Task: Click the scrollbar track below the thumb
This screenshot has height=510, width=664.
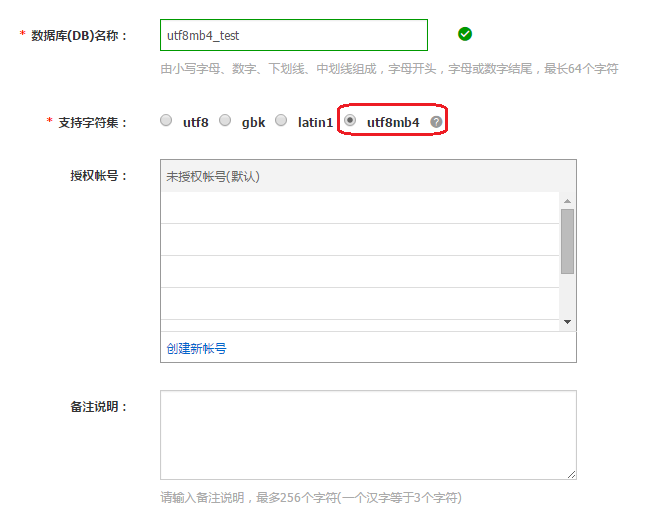Action: tap(567, 295)
